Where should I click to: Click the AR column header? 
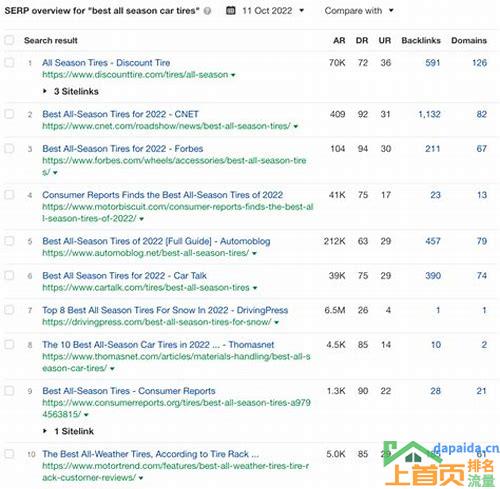click(339, 41)
